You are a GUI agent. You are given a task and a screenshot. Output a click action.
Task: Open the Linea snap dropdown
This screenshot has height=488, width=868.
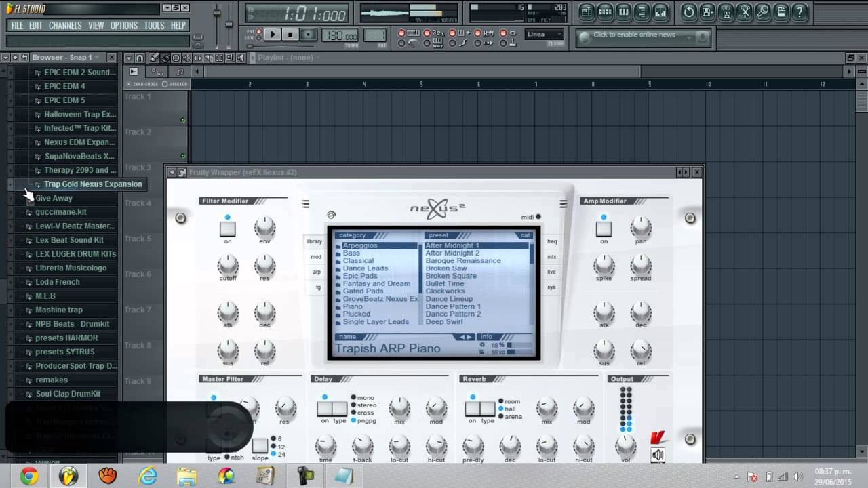[x=545, y=35]
